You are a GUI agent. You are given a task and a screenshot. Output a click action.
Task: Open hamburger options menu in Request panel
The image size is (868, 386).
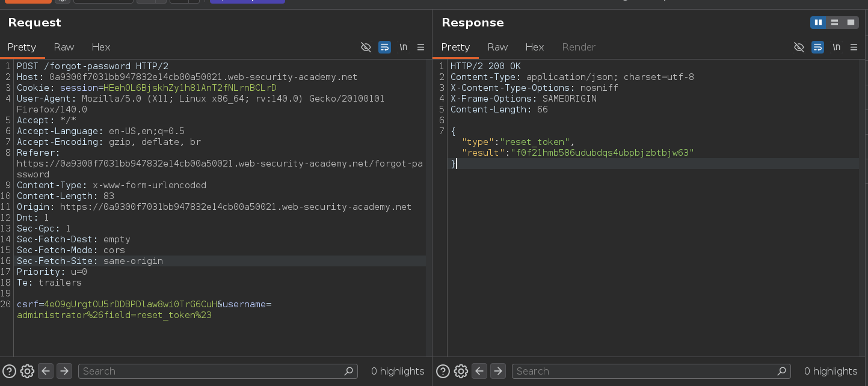[420, 47]
